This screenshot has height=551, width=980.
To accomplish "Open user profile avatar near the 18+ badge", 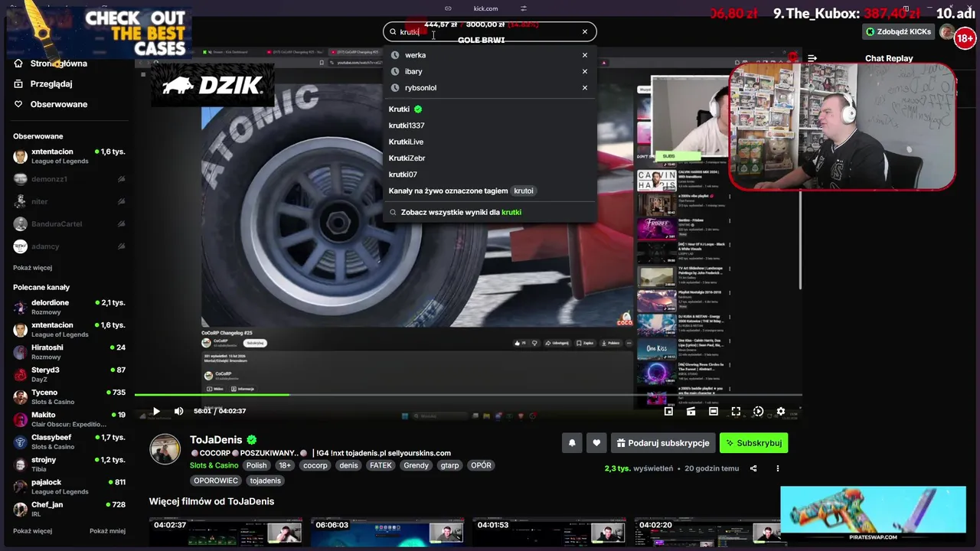I will click(948, 32).
